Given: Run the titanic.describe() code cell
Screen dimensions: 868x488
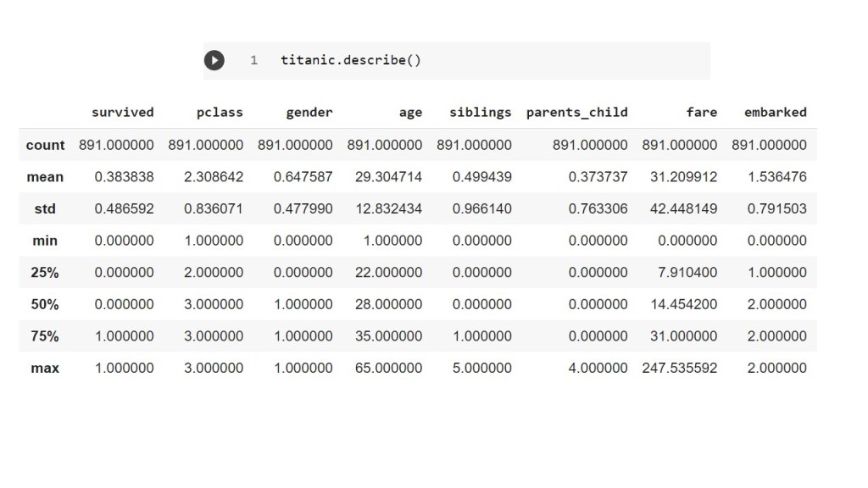Looking at the screenshot, I should click(214, 60).
